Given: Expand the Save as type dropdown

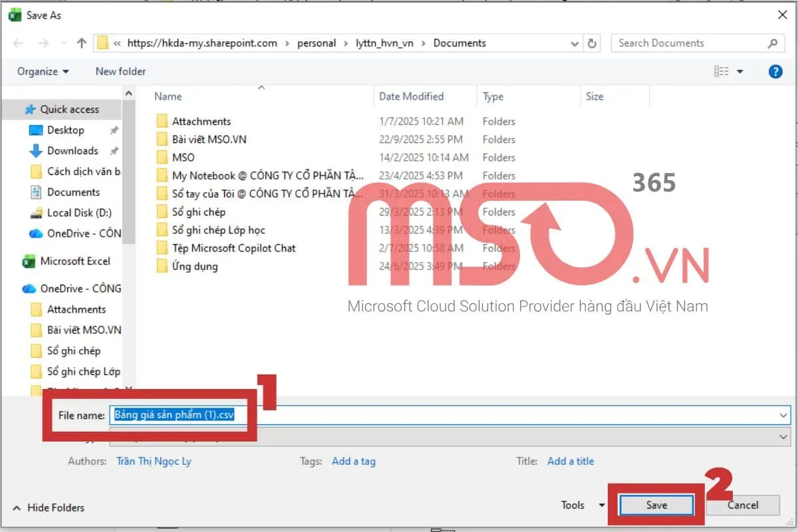Looking at the screenshot, I should point(782,437).
